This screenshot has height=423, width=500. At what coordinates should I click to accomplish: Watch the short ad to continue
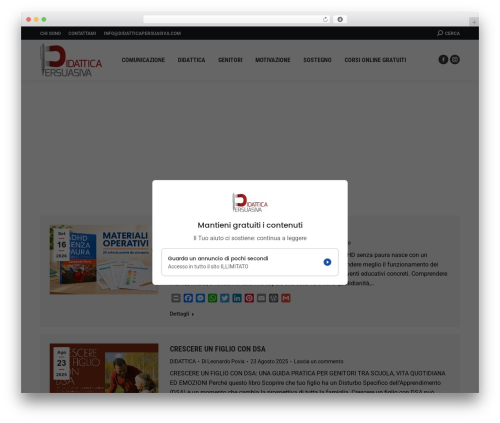[x=250, y=262]
